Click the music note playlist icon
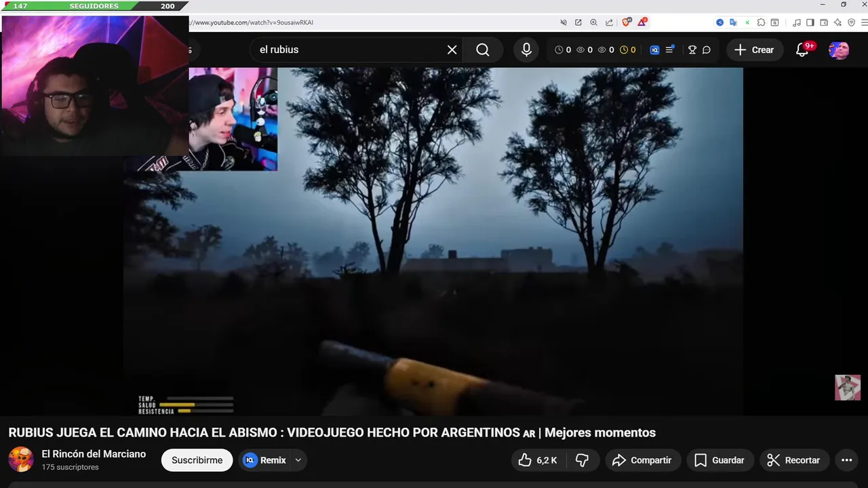Viewport: 868px width, 488px height. [797, 22]
